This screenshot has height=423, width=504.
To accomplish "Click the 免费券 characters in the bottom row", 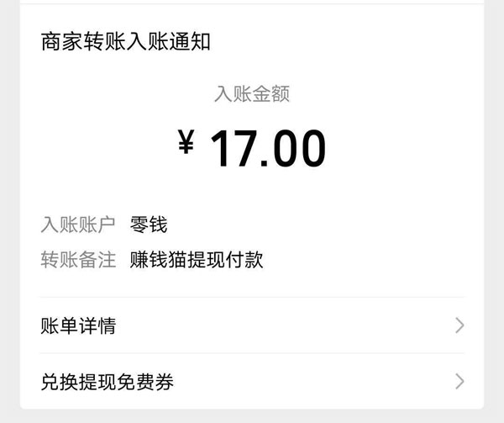I will point(145,382).
